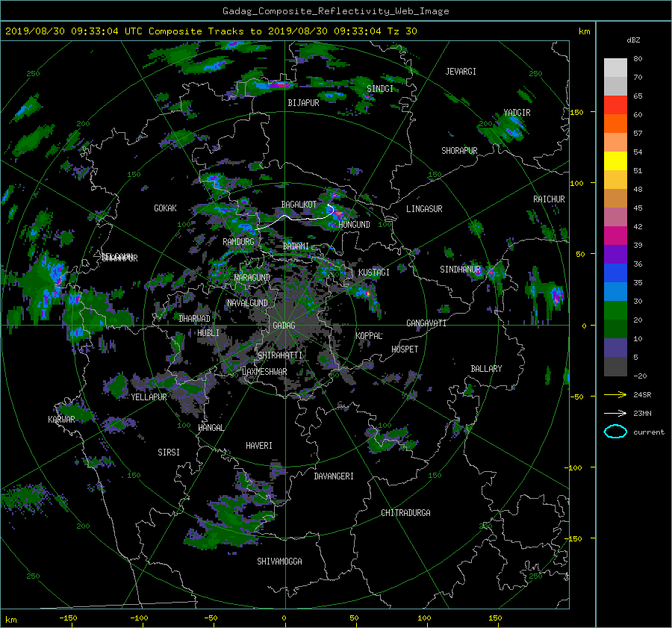
Task: Click the cyan current-track ellipse icon
Action: pos(615,432)
